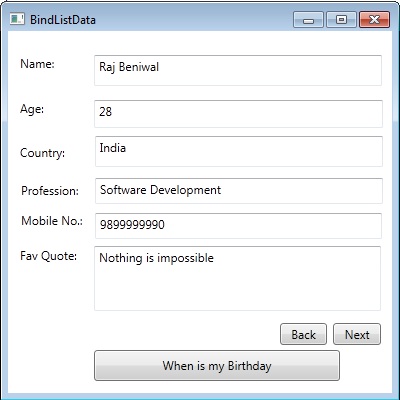Click the Country: label
Screen dimensions: 400x400
(42, 153)
